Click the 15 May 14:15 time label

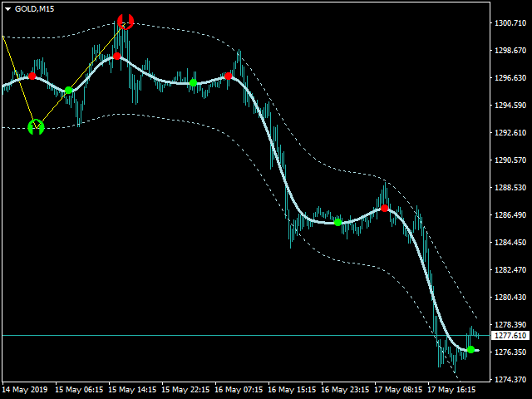(x=132, y=390)
